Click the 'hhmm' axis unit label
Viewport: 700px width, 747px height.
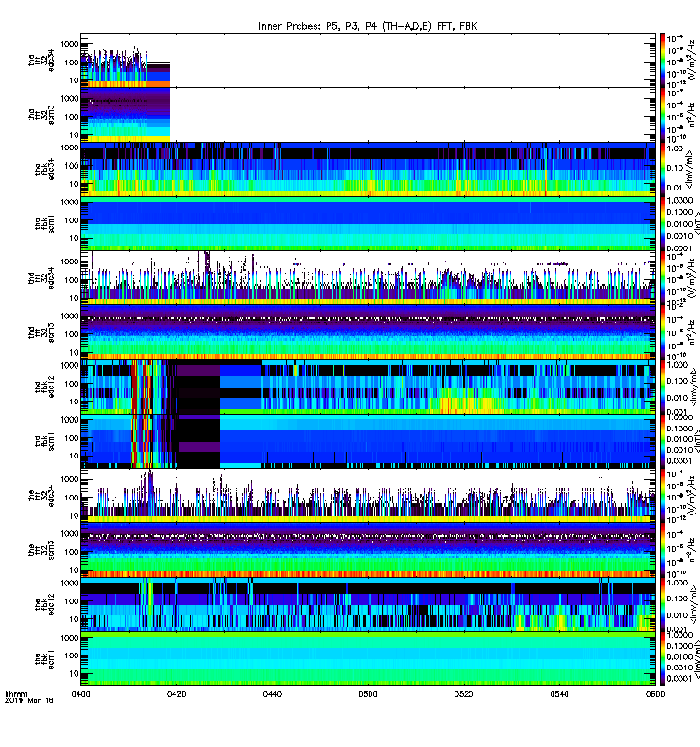(x=16, y=694)
